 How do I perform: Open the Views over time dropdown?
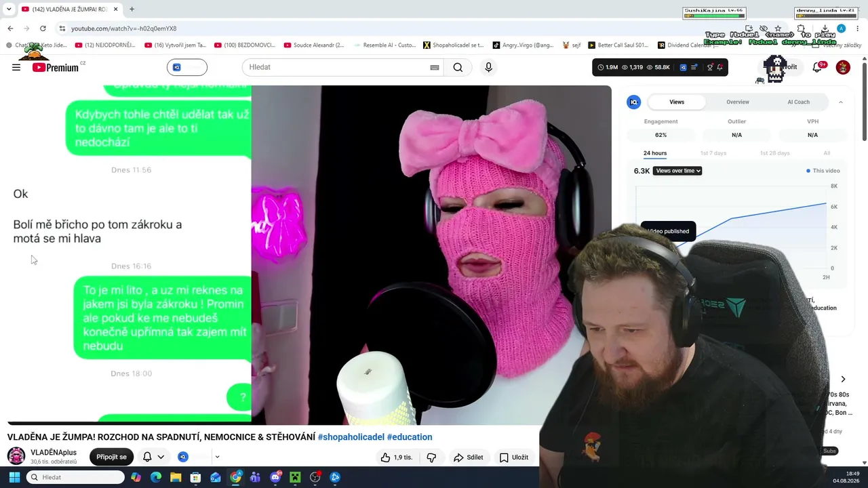[677, 171]
